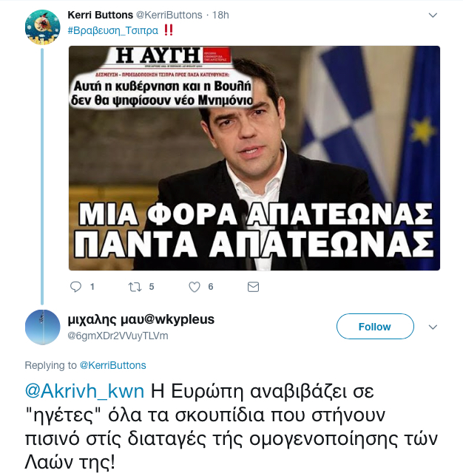The width and height of the screenshot is (463, 476).
Task: Open Kerri Buttons' profile avatar
Action: (42, 27)
